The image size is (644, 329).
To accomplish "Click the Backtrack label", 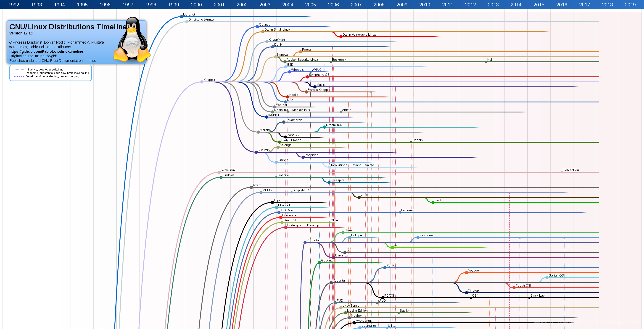I will [339, 60].
